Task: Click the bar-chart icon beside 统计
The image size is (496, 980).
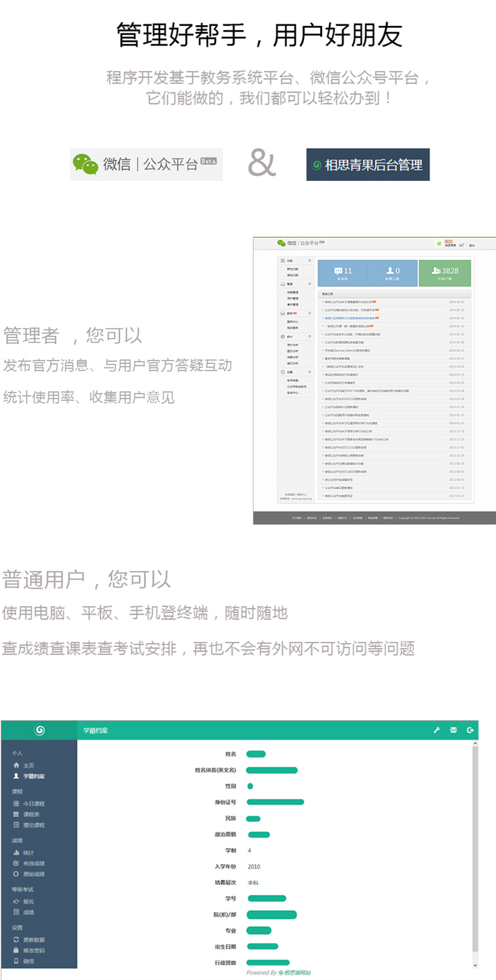Action: [x=16, y=853]
